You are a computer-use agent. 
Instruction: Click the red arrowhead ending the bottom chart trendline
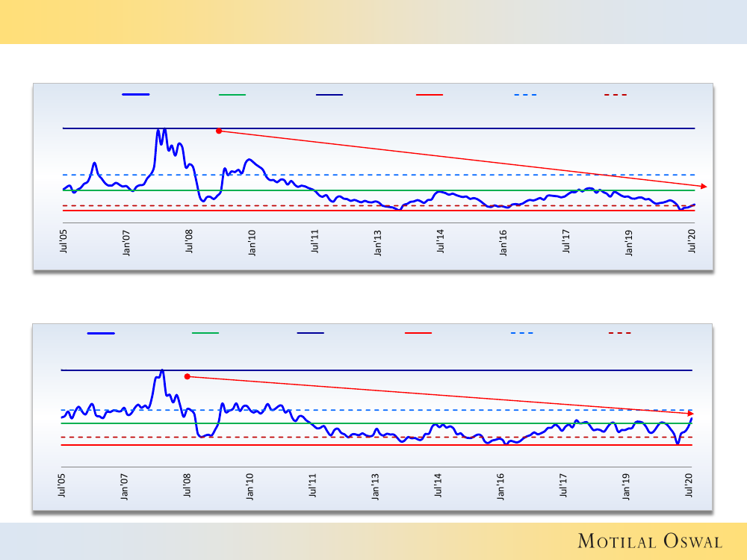pyautogui.click(x=691, y=413)
